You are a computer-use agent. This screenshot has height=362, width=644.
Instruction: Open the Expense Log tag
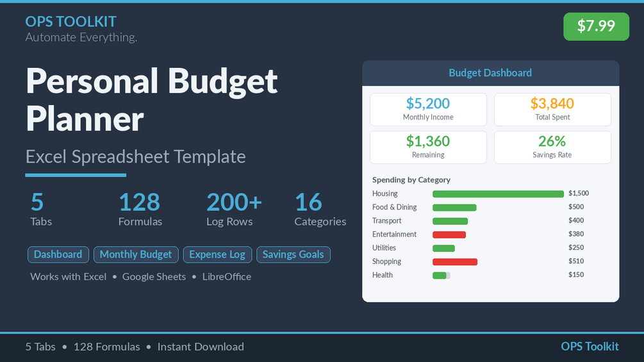coord(217,254)
